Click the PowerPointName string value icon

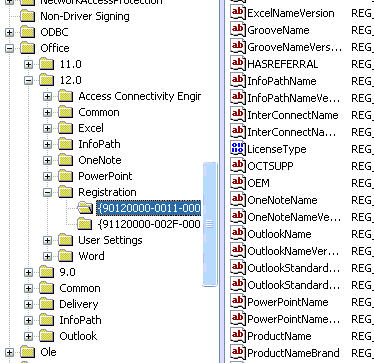coord(238,301)
